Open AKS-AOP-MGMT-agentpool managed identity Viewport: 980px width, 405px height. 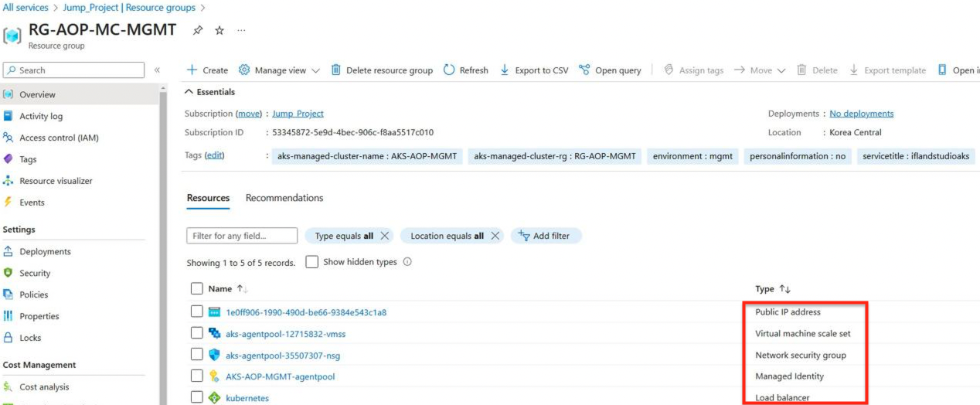point(281,377)
